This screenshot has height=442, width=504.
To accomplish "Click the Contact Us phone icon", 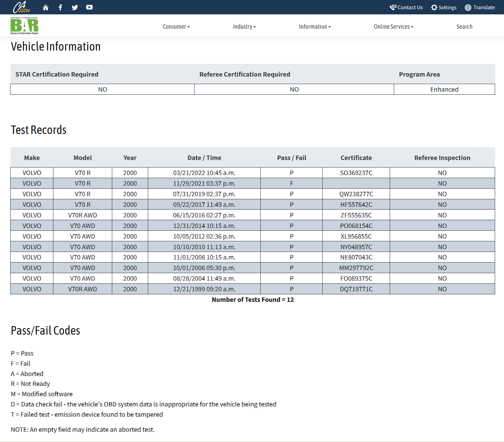I will tap(393, 8).
